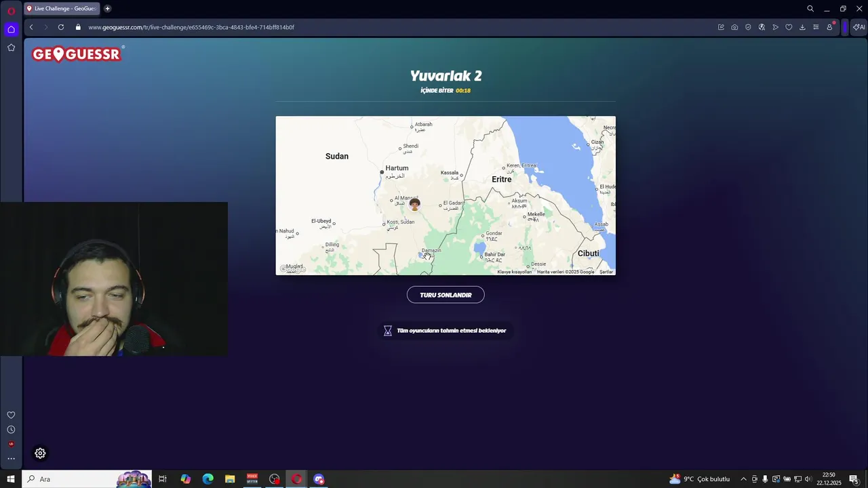The width and height of the screenshot is (868, 488).
Task: Open the Voice Meeter taskbar app
Action: [252, 479]
